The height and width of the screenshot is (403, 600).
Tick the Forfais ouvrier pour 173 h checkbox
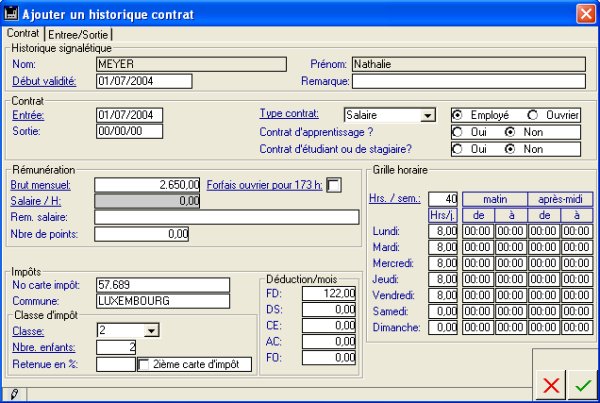coord(334,185)
